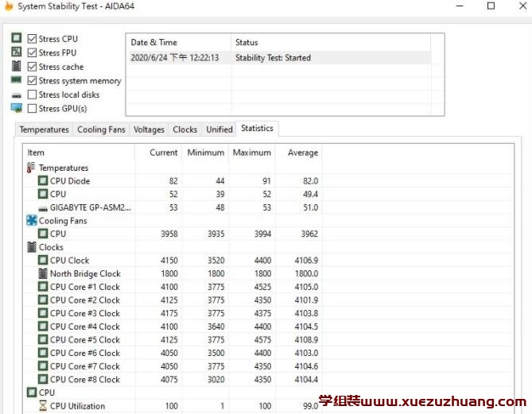Image resolution: width=532 pixels, height=414 pixels.
Task: Click the North Bridge Clock chip icon
Action: [43, 273]
